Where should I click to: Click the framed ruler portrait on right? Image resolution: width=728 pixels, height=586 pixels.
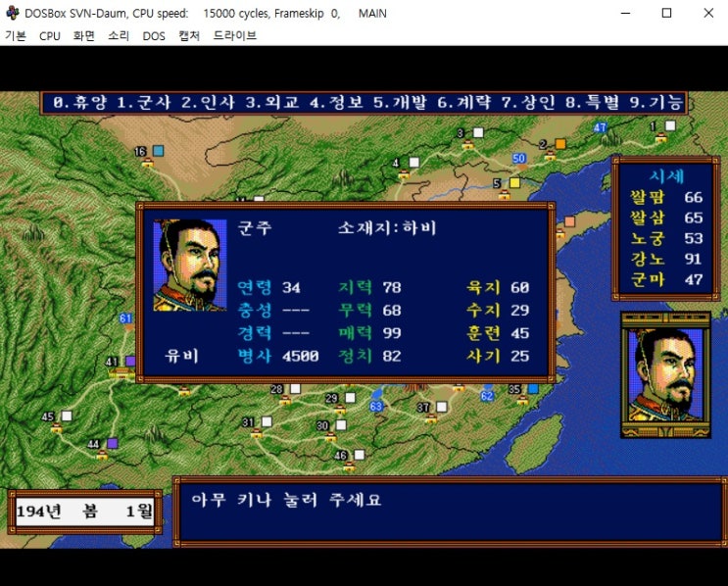click(665, 375)
